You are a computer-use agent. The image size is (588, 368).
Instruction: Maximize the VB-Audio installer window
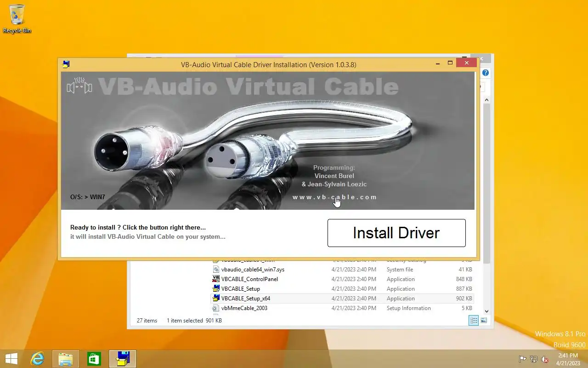tap(450, 63)
